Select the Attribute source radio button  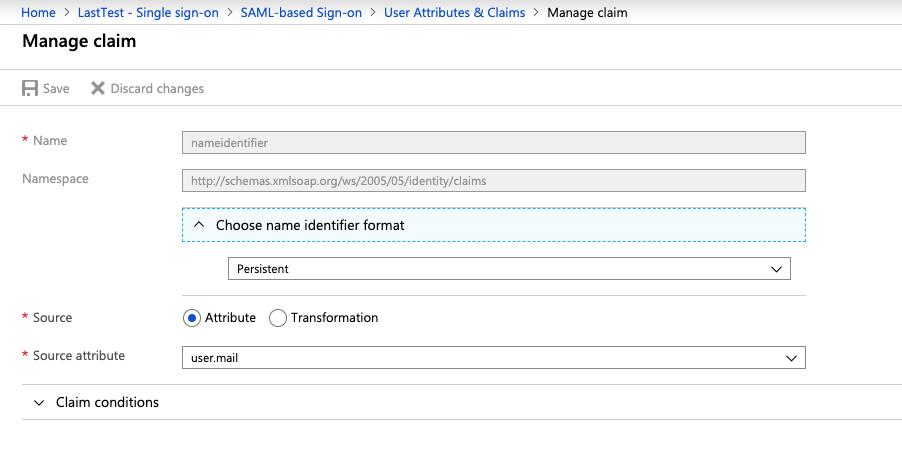pos(192,318)
